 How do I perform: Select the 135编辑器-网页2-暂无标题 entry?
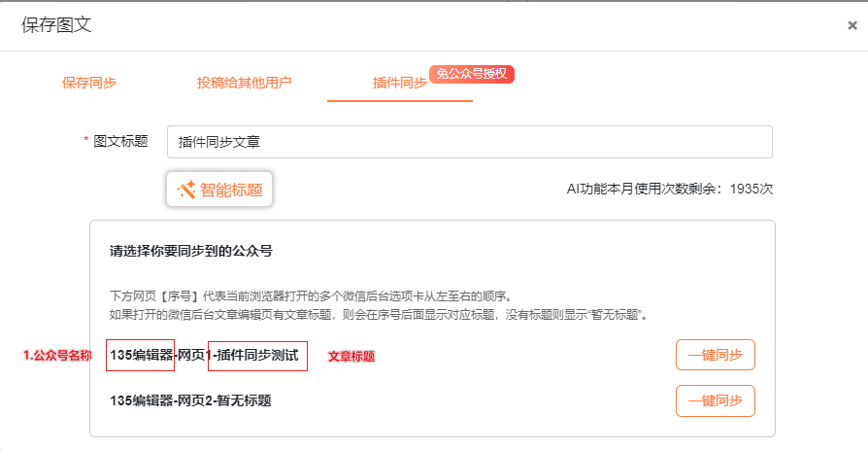pos(190,400)
